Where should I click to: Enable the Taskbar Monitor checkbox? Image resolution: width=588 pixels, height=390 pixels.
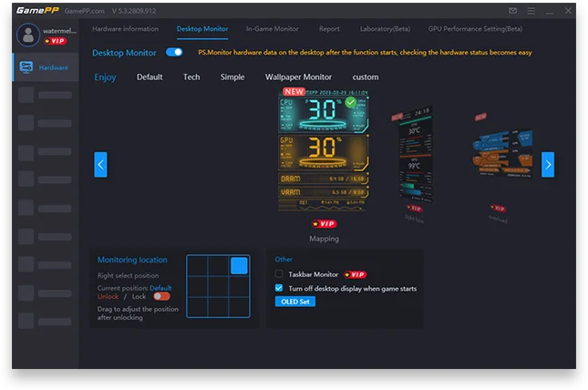280,274
